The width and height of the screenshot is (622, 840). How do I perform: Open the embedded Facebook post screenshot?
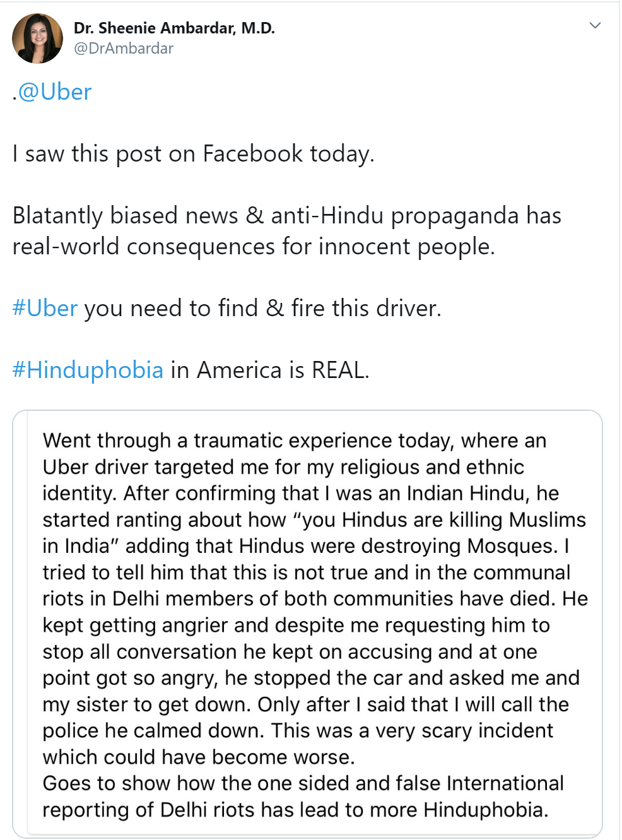coord(307,624)
